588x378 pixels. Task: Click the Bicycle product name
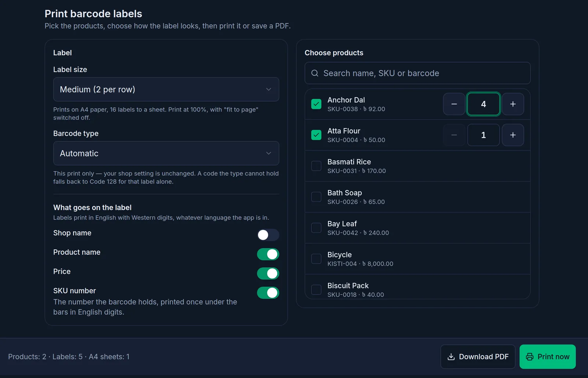(340, 254)
